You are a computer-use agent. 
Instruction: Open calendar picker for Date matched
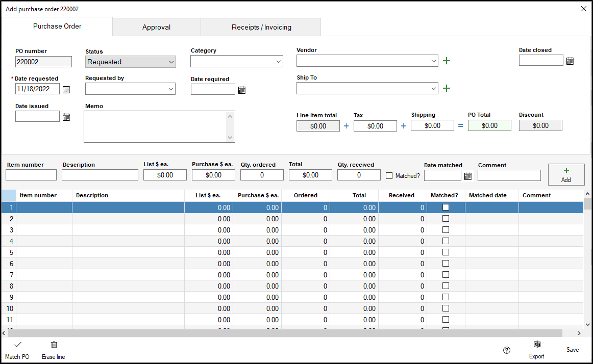pos(468,176)
